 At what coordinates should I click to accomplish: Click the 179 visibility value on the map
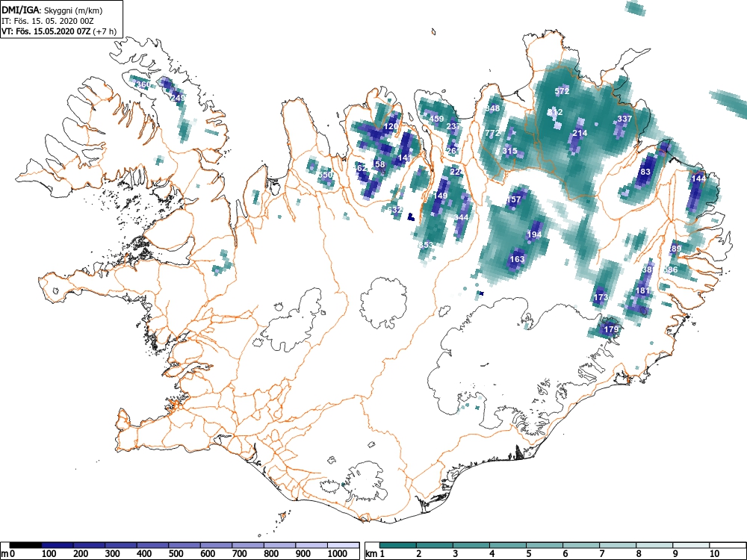(611, 329)
